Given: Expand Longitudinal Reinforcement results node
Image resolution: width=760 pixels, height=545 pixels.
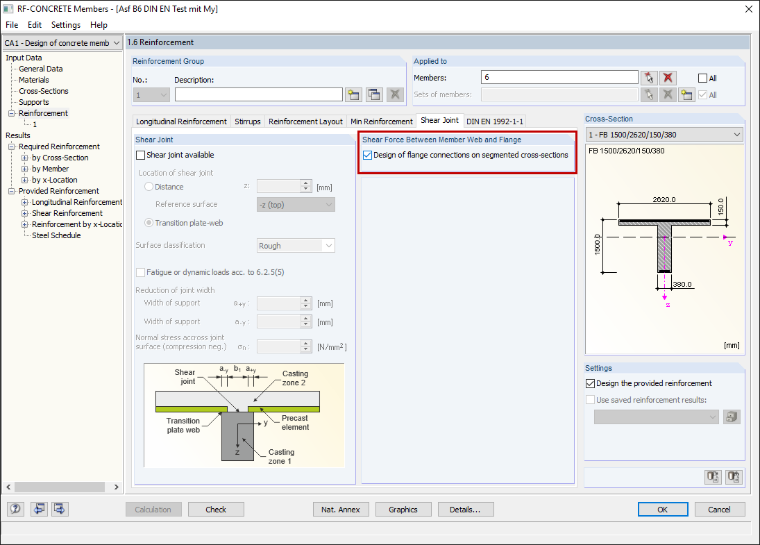Looking at the screenshot, I should (x=24, y=202).
